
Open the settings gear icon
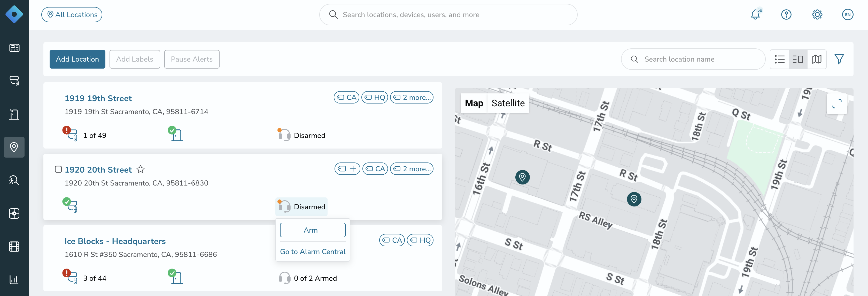[x=817, y=14]
